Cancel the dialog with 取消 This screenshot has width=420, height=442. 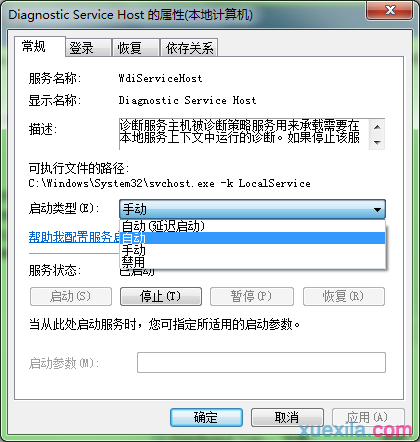[x=287, y=417]
